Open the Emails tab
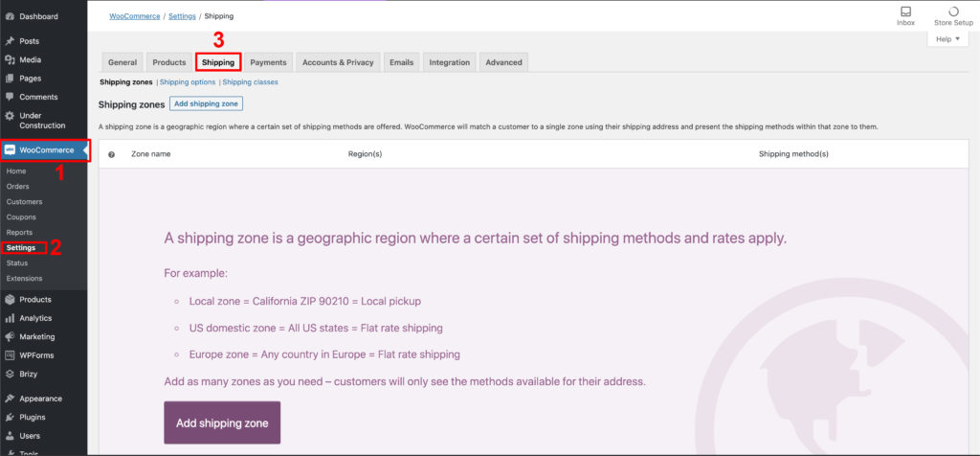 click(401, 62)
